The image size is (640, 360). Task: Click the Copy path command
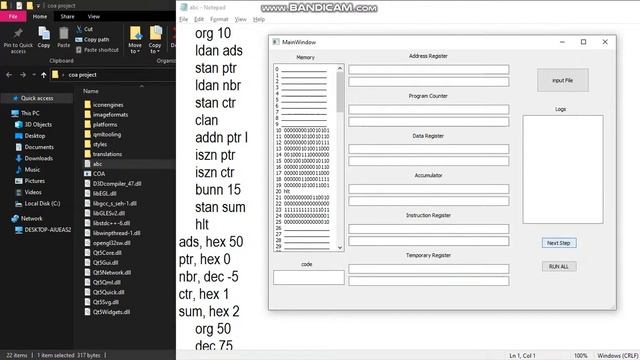tap(92, 40)
